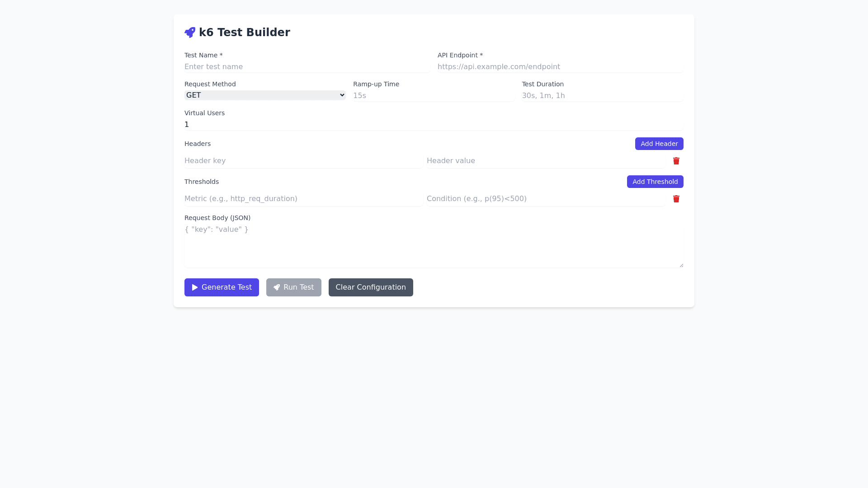This screenshot has width=868, height=488.
Task: Click the Header value input
Action: tap(546, 161)
